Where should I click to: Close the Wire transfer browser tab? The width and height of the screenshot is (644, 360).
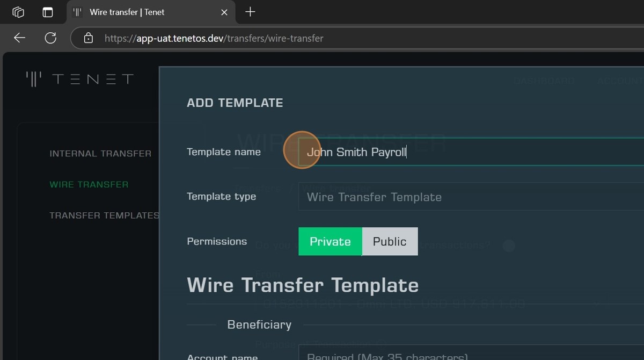click(224, 12)
